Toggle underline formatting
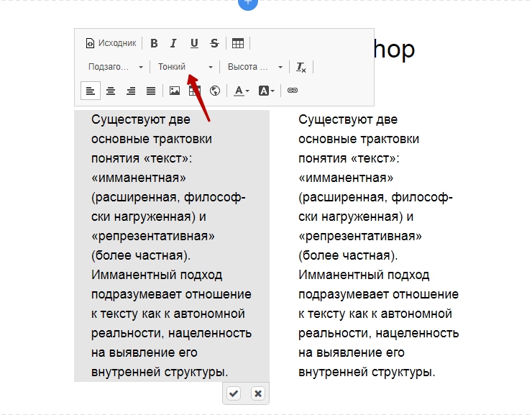 click(x=194, y=43)
